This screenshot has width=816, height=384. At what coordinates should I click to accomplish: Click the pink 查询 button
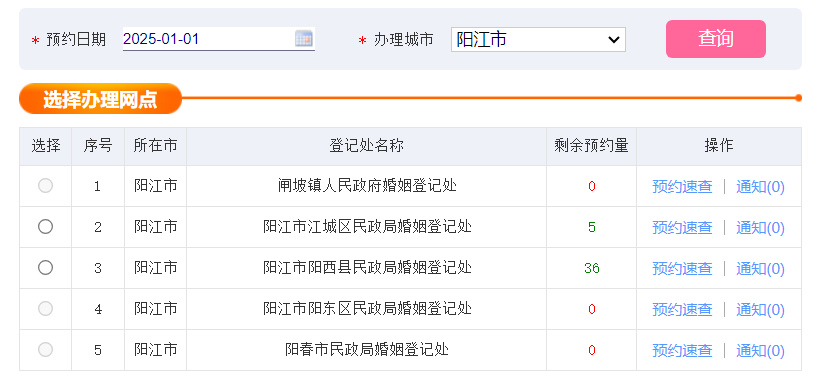pyautogui.click(x=716, y=39)
